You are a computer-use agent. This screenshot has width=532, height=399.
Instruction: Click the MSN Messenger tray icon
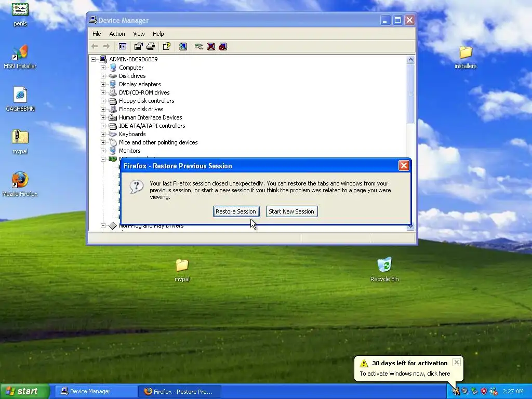click(494, 392)
